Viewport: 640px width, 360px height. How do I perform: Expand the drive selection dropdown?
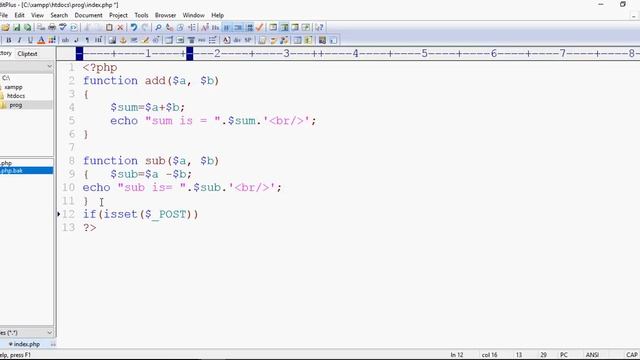coord(49,67)
